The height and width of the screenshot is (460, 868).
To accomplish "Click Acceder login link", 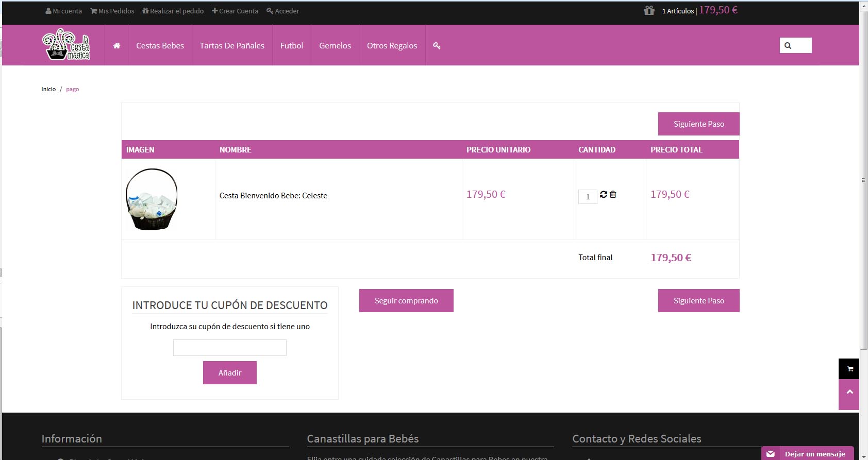I will [283, 11].
